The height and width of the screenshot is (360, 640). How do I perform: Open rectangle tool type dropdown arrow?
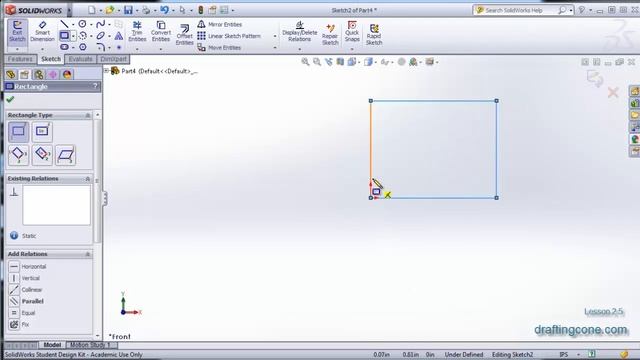point(73,36)
